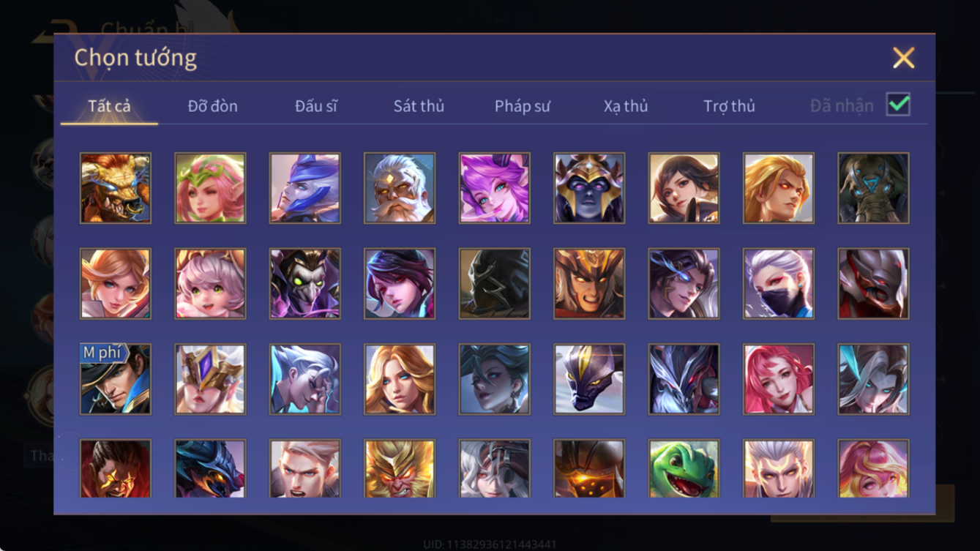Viewport: 980px width, 551px height.
Task: Pick the hero marked 'M phí'
Action: coord(116,379)
